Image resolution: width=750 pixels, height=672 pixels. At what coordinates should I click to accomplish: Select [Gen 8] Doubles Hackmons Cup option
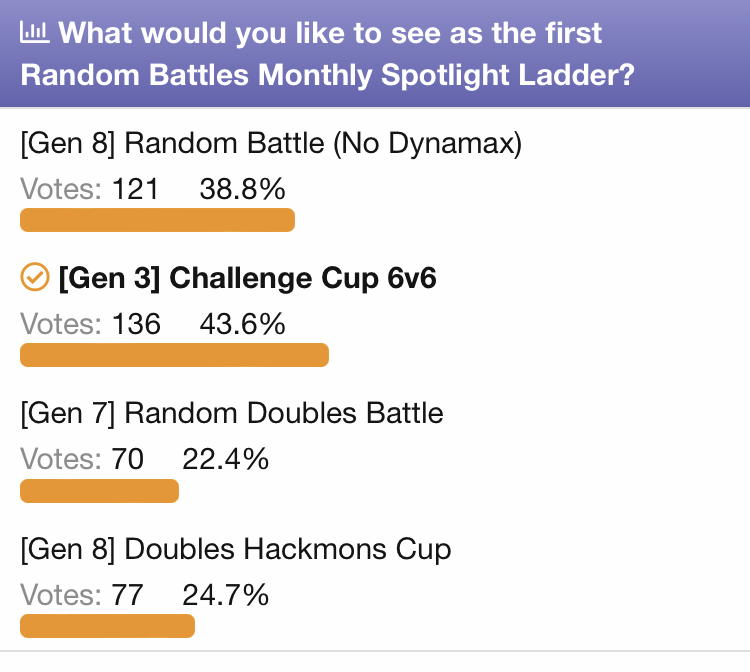pyautogui.click(x=236, y=549)
